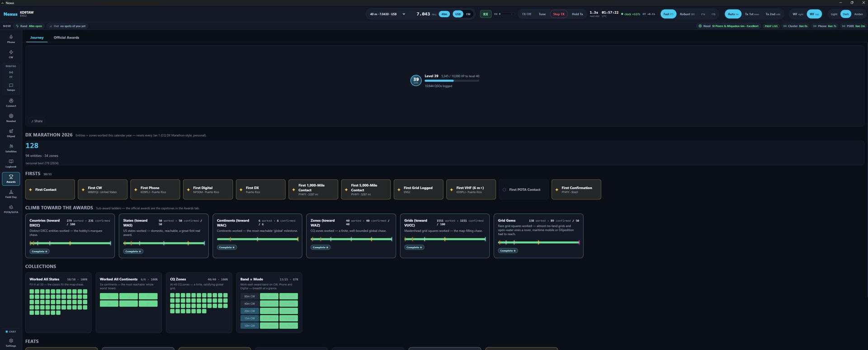
Task: Click the level 39 badge circle
Action: point(416,80)
